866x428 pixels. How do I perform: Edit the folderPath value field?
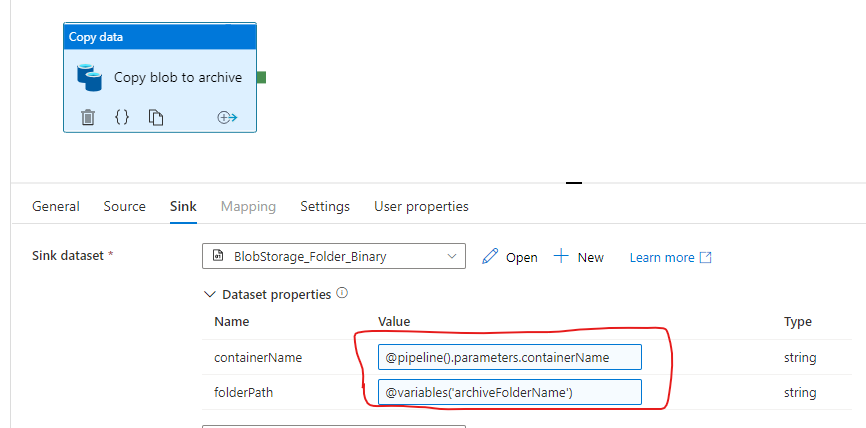click(510, 393)
